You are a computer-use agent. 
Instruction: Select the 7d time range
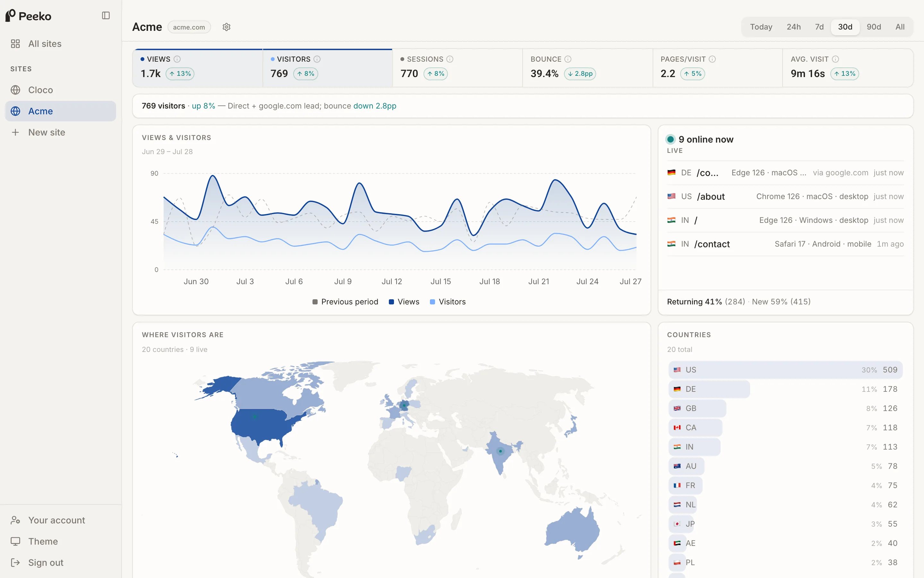click(x=819, y=27)
